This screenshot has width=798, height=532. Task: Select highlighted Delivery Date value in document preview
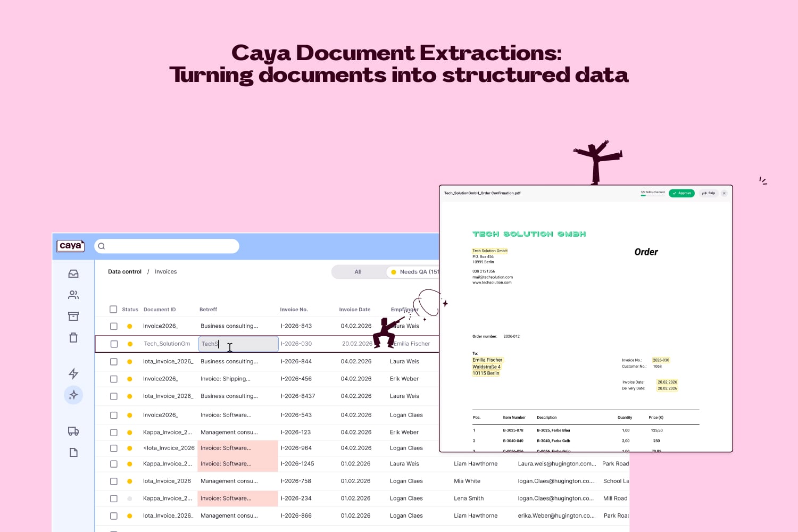coord(668,388)
